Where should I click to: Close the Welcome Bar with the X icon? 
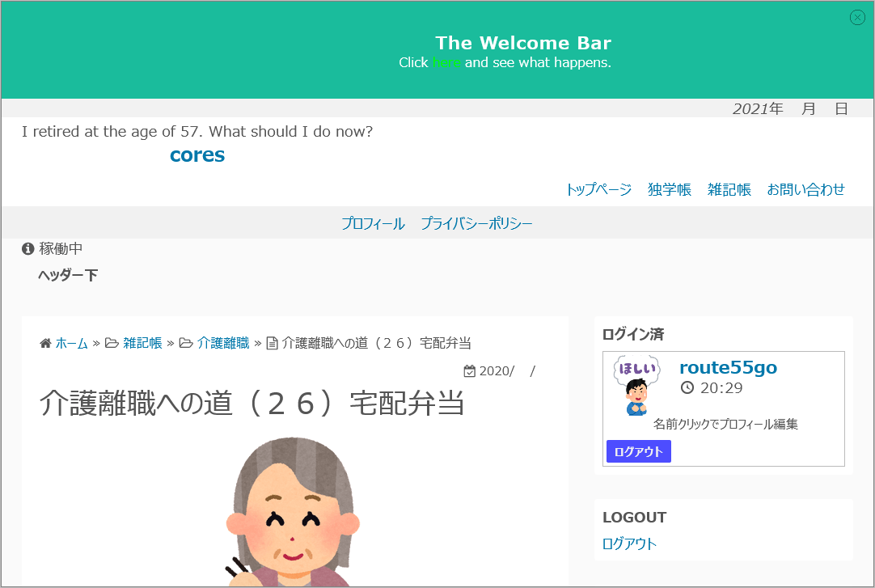pos(857,18)
